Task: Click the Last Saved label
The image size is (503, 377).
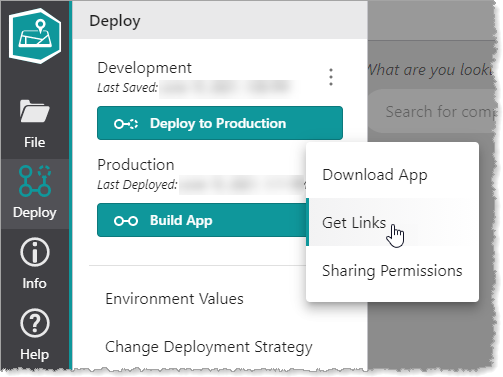Action: [x=128, y=88]
